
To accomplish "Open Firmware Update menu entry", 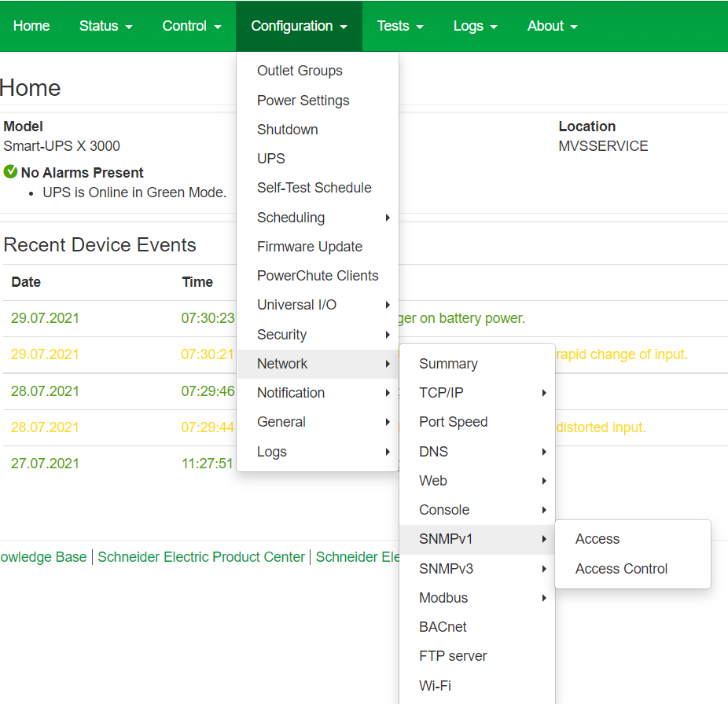I will tap(318, 247).
